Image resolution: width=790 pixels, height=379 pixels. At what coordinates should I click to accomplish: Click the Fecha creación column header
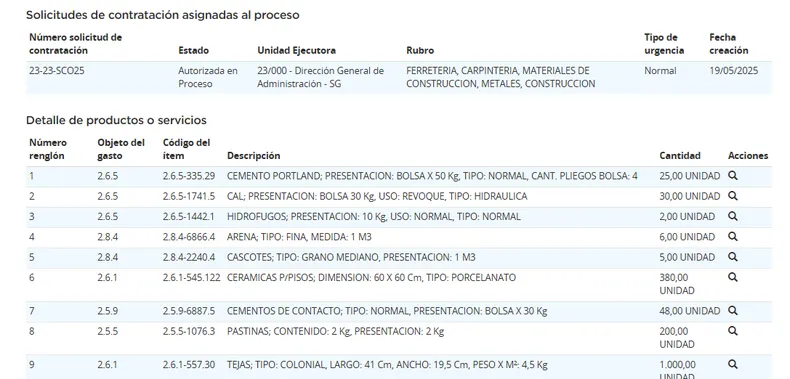pyautogui.click(x=729, y=44)
